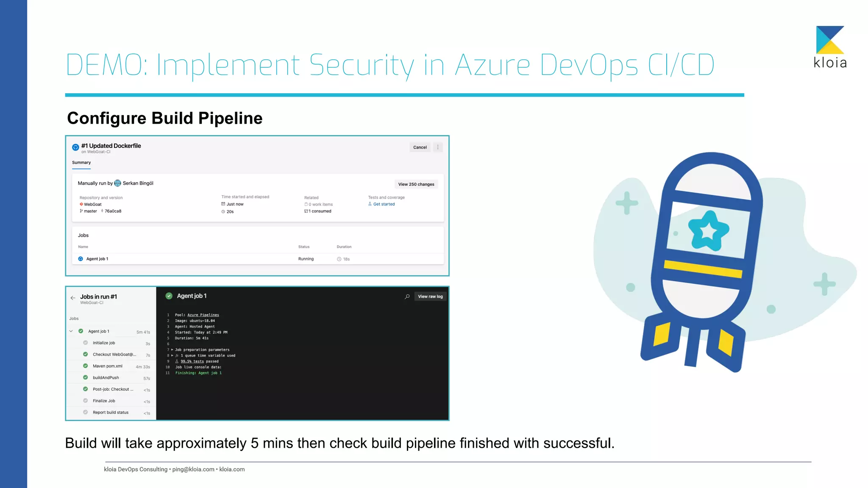Open the Get started tests link
This screenshot has width=868, height=488.
[x=384, y=204]
